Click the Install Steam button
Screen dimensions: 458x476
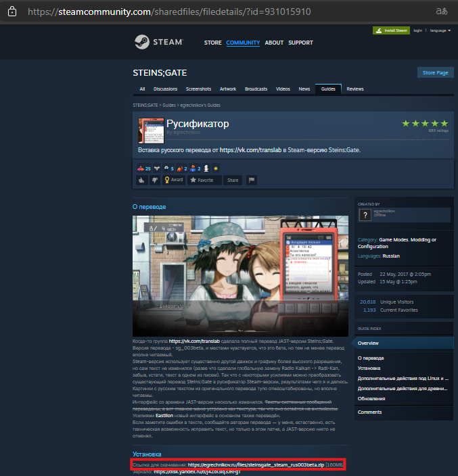[x=391, y=30]
